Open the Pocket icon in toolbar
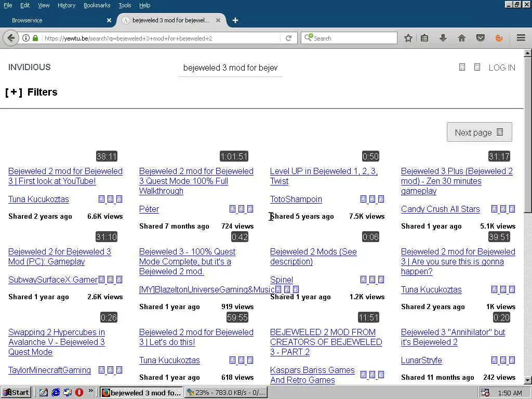The height and width of the screenshot is (399, 532). 480,38
